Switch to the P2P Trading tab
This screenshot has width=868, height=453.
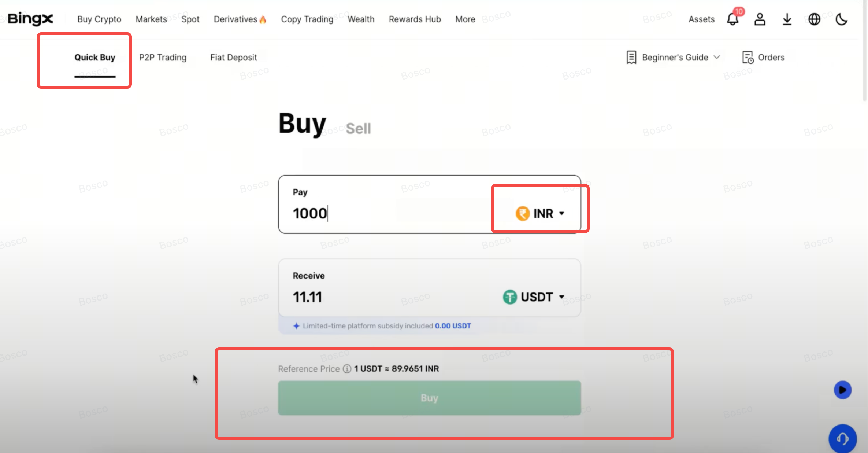pos(163,58)
